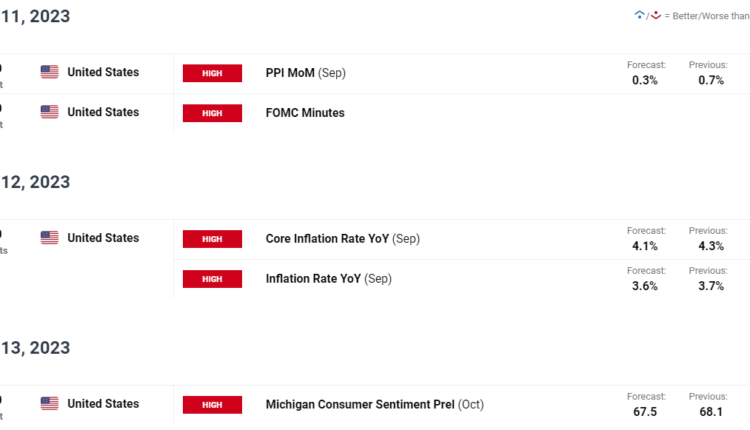Viewport: 750px width, 430px height.
Task: Click the HIGH badge for FOMC Minutes
Action: pyautogui.click(x=212, y=113)
